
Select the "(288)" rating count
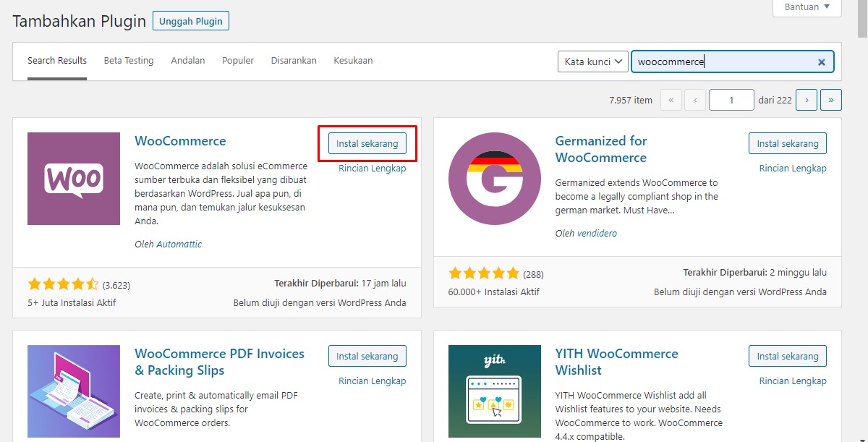tap(533, 274)
